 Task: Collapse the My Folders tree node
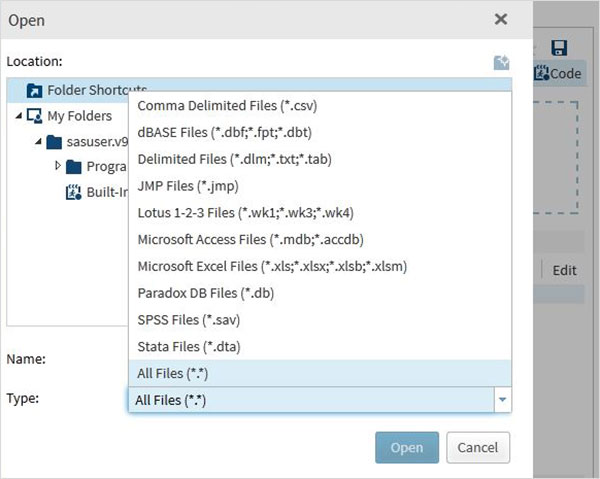click(x=19, y=116)
